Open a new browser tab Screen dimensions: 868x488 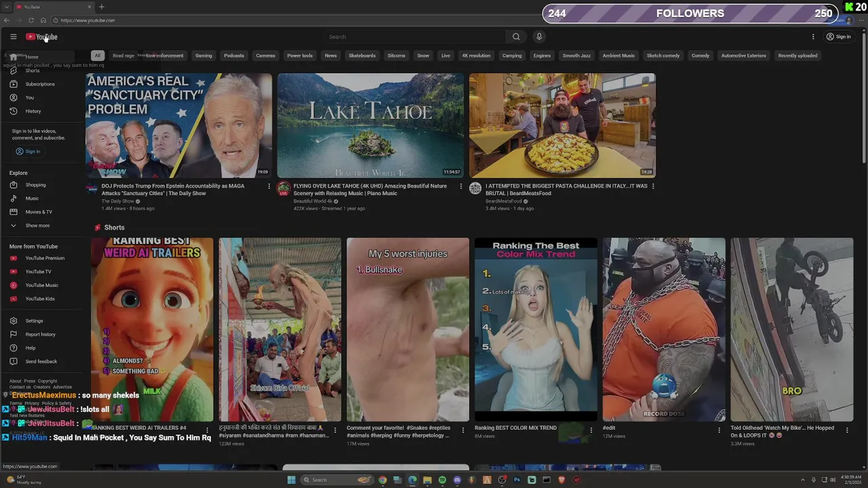coord(102,7)
